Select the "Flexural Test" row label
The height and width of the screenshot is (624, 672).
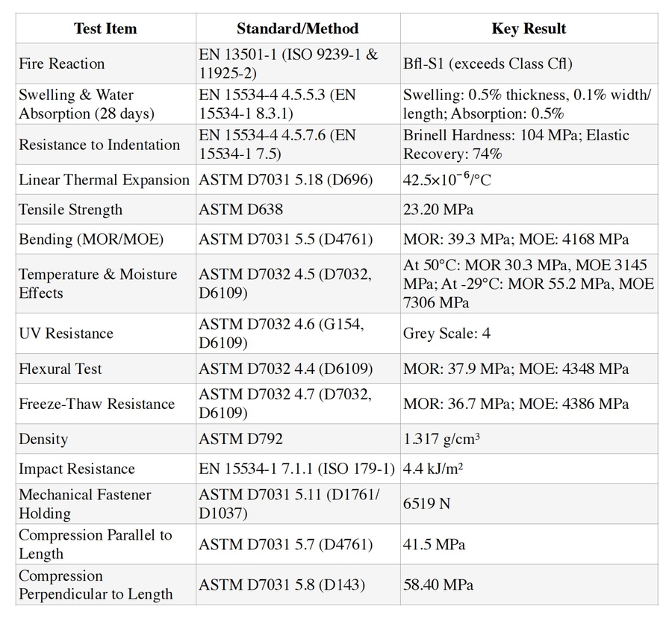point(60,369)
